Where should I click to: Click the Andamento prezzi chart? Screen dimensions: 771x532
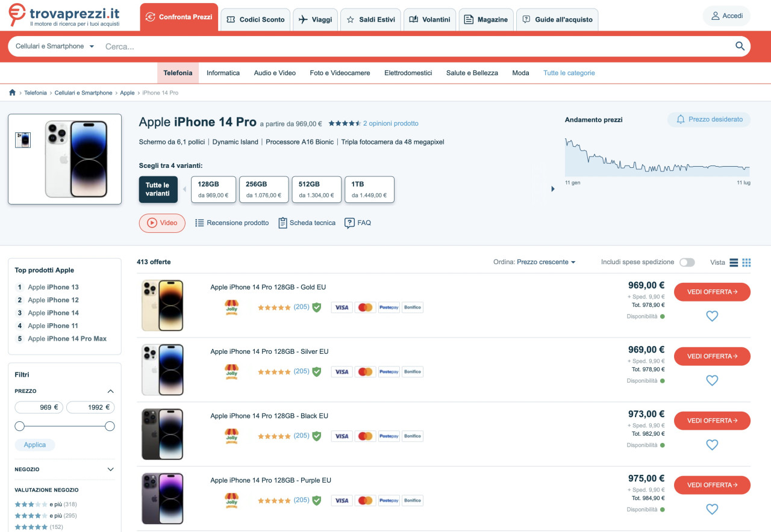pyautogui.click(x=657, y=156)
